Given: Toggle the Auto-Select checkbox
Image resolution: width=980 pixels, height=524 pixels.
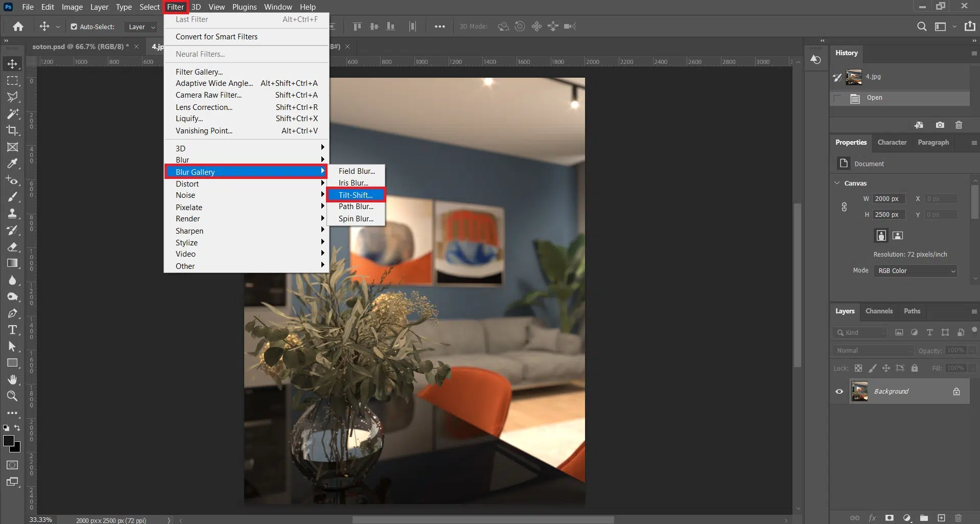Looking at the screenshot, I should click(x=74, y=27).
